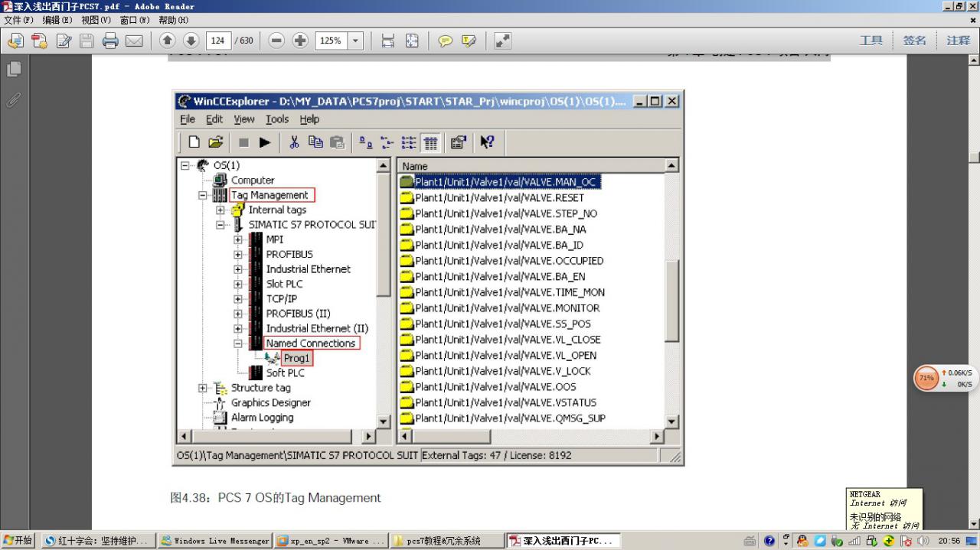Click the Adobe Reader vertical scrollbar up arrow

pos(974,60)
